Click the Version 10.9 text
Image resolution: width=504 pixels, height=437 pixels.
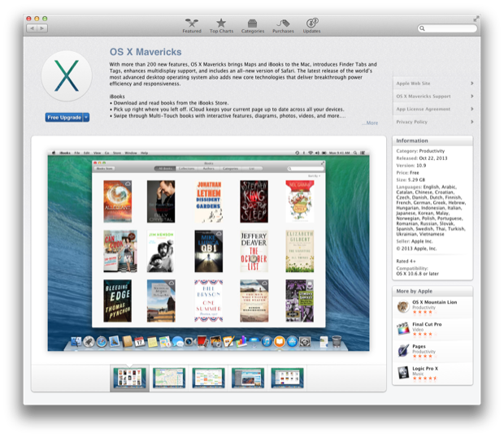(x=411, y=166)
